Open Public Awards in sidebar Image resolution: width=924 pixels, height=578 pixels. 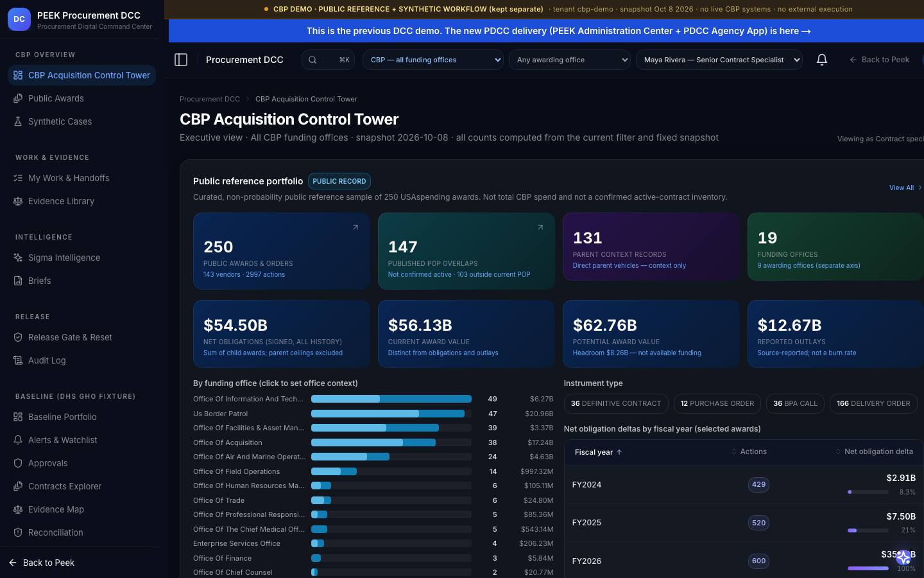[81, 98]
